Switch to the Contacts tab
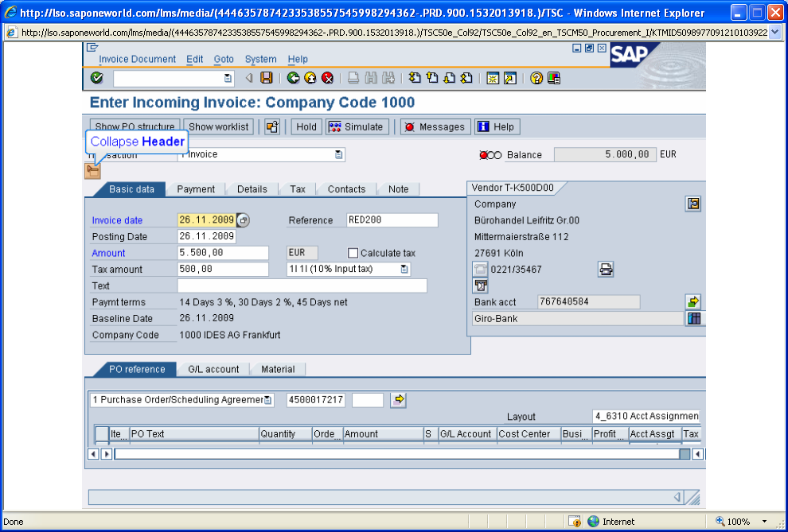 tap(347, 189)
